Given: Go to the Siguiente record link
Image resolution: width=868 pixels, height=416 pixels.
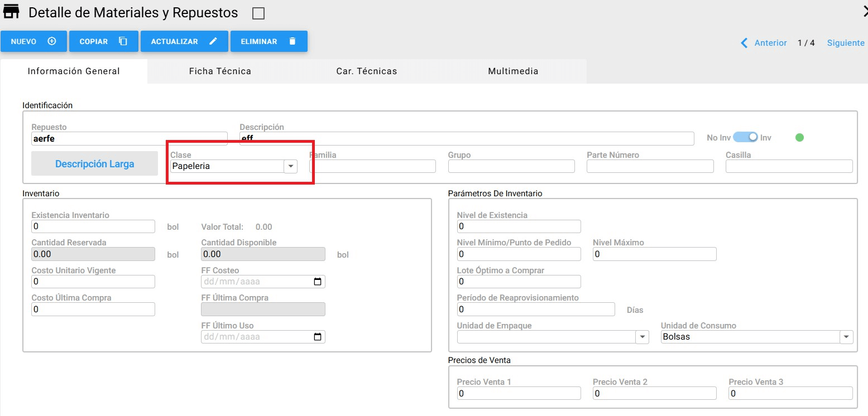Looking at the screenshot, I should tap(846, 43).
